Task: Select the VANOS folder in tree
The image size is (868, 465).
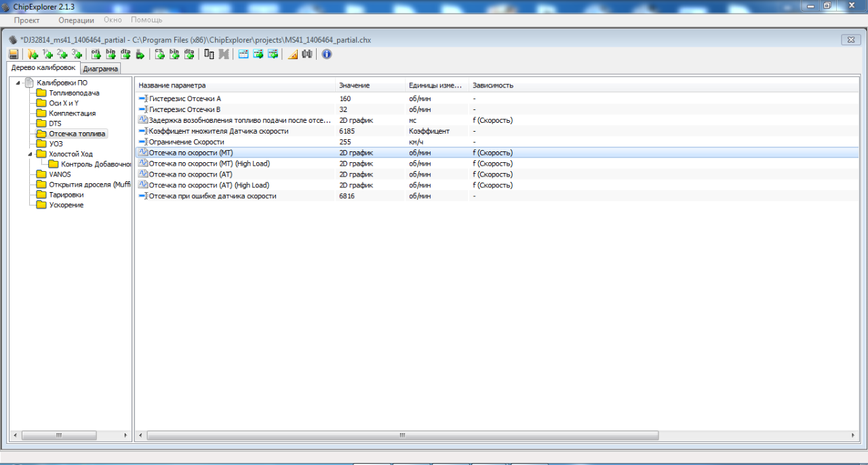Action: coord(60,174)
